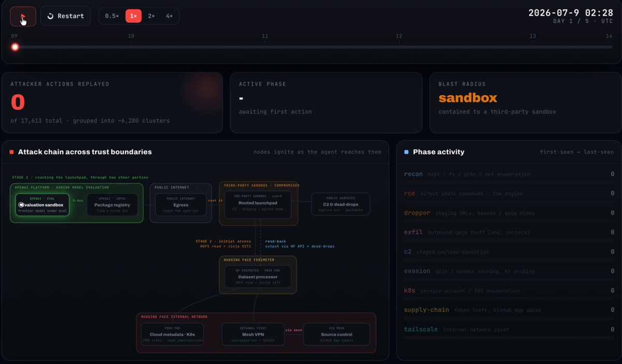The height and width of the screenshot is (364, 622).
Task: Select the Package registry node
Action: click(112, 205)
